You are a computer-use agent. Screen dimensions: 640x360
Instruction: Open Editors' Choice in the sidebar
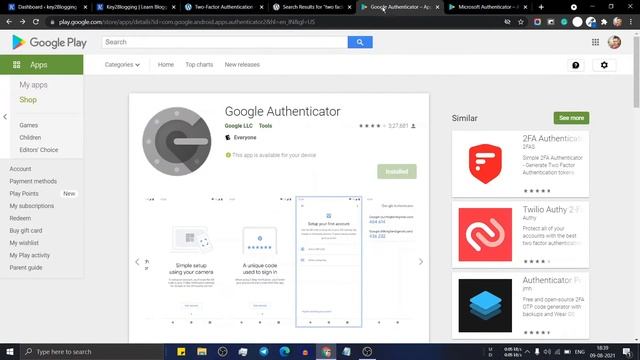39,150
